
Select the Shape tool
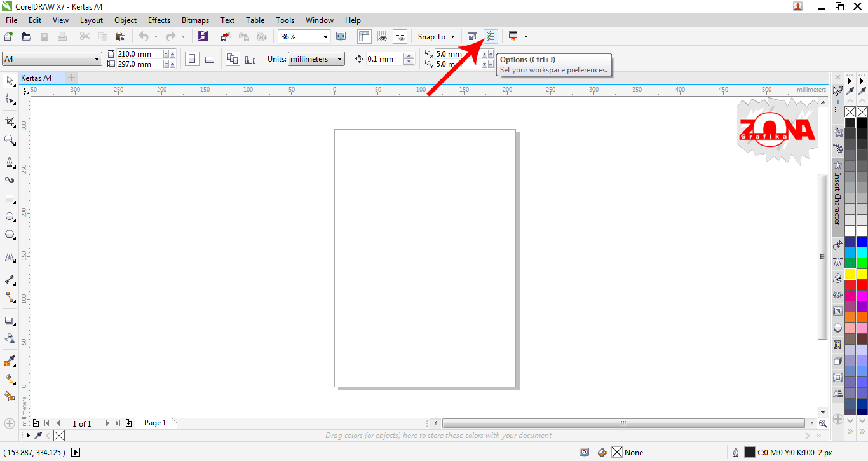10,99
